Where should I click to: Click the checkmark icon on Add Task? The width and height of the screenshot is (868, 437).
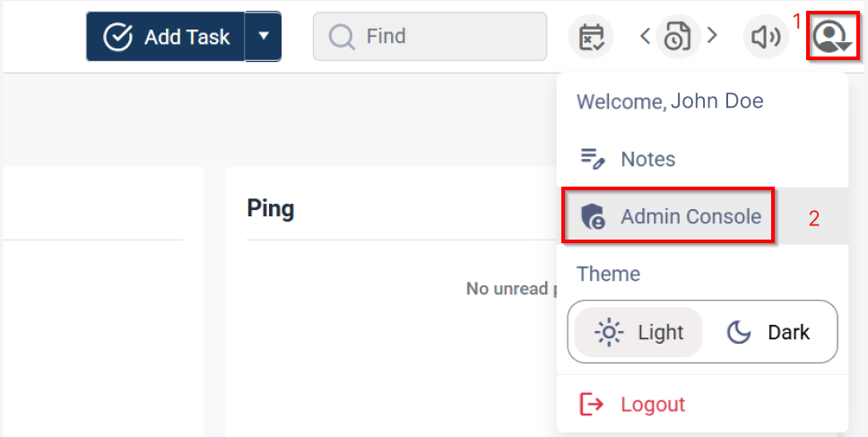pyautogui.click(x=118, y=37)
